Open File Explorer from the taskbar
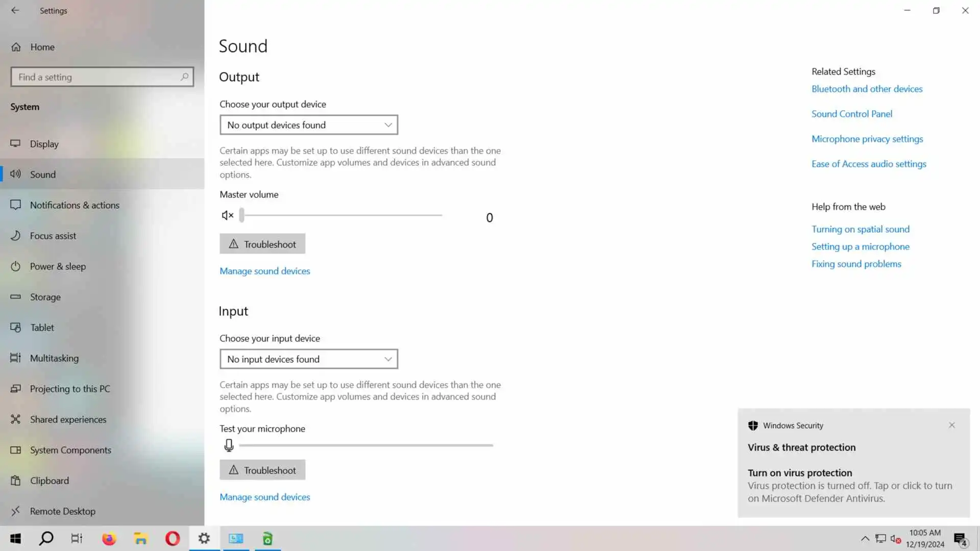980x551 pixels. 140,539
